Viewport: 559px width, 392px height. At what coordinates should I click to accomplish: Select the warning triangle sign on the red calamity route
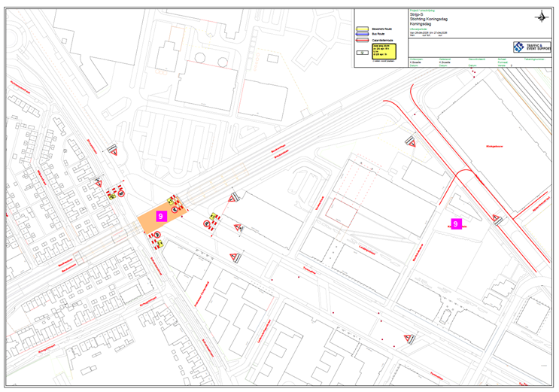[x=497, y=219]
